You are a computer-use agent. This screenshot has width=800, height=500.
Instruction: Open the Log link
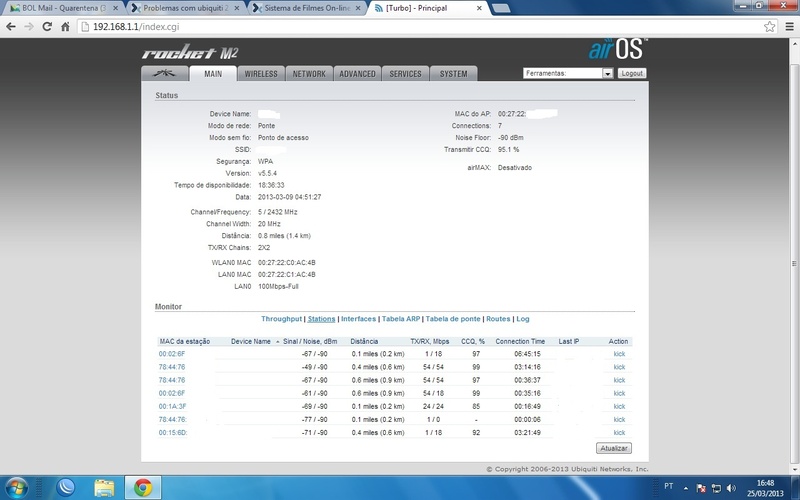tap(523, 319)
